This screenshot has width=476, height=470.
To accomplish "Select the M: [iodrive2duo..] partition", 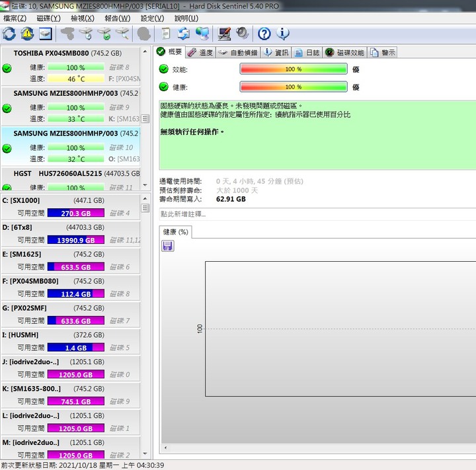I will [71, 448].
